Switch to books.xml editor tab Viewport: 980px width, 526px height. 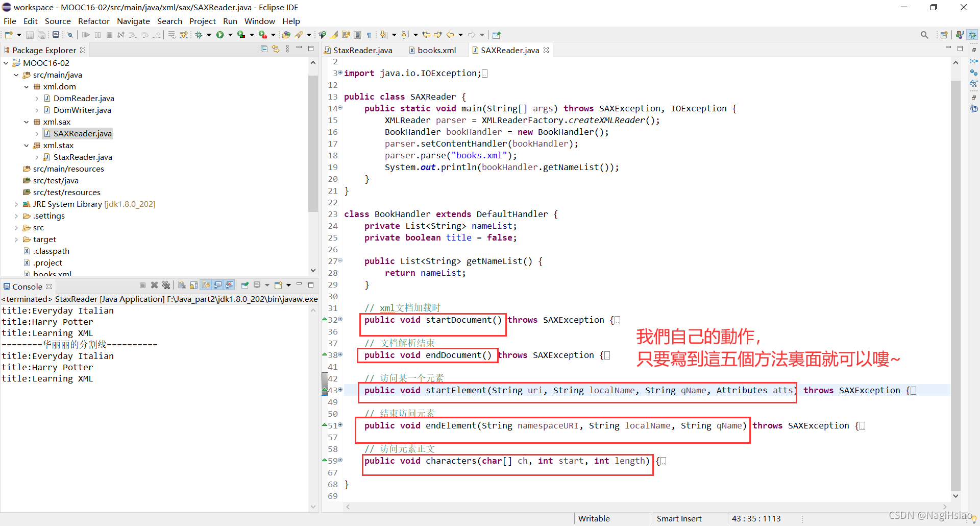(x=432, y=50)
